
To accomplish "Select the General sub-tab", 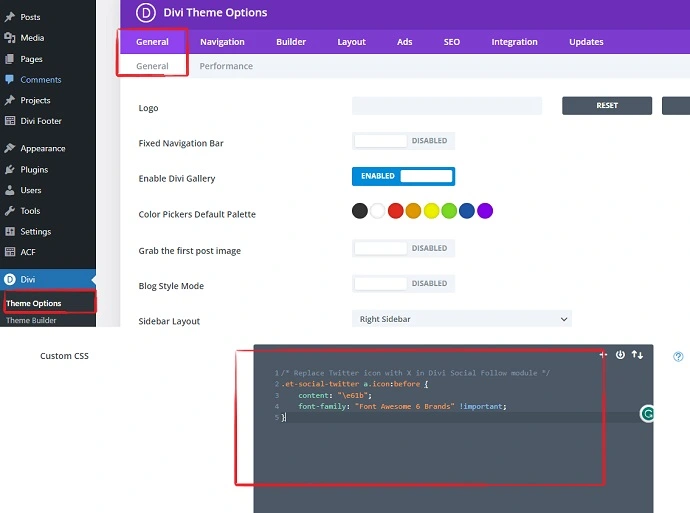I will [x=152, y=66].
